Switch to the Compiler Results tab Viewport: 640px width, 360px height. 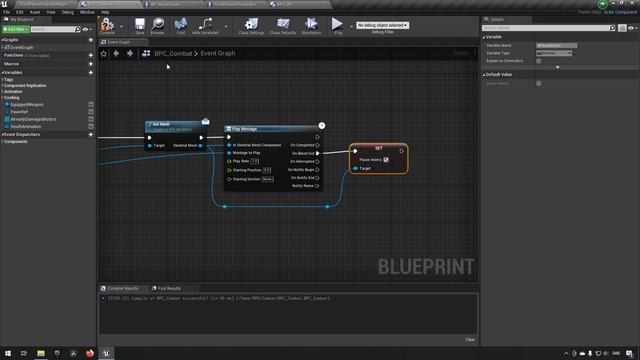tap(122, 289)
